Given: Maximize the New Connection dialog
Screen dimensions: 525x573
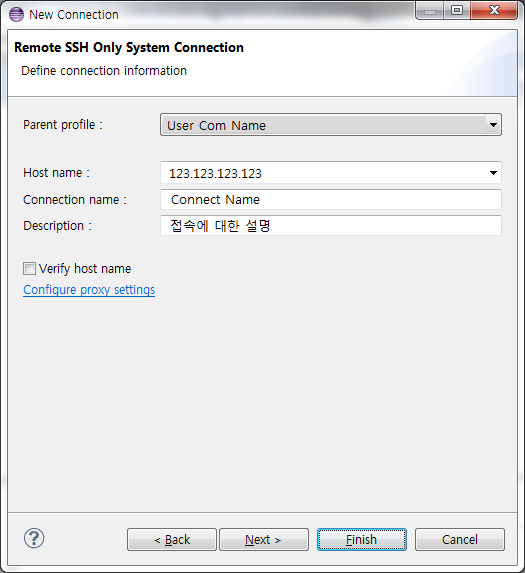Looking at the screenshot, I should tap(457, 11).
